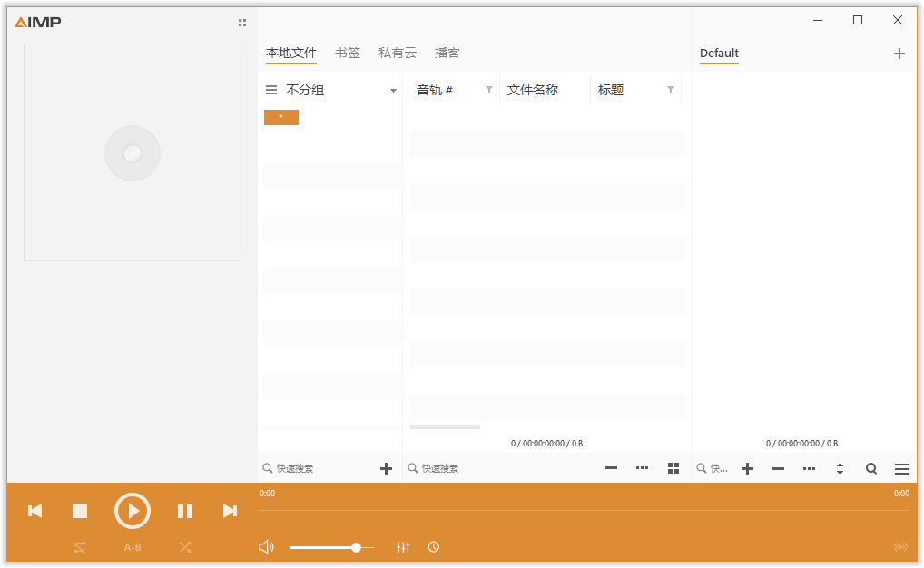Open the equalizer panel

tap(403, 547)
